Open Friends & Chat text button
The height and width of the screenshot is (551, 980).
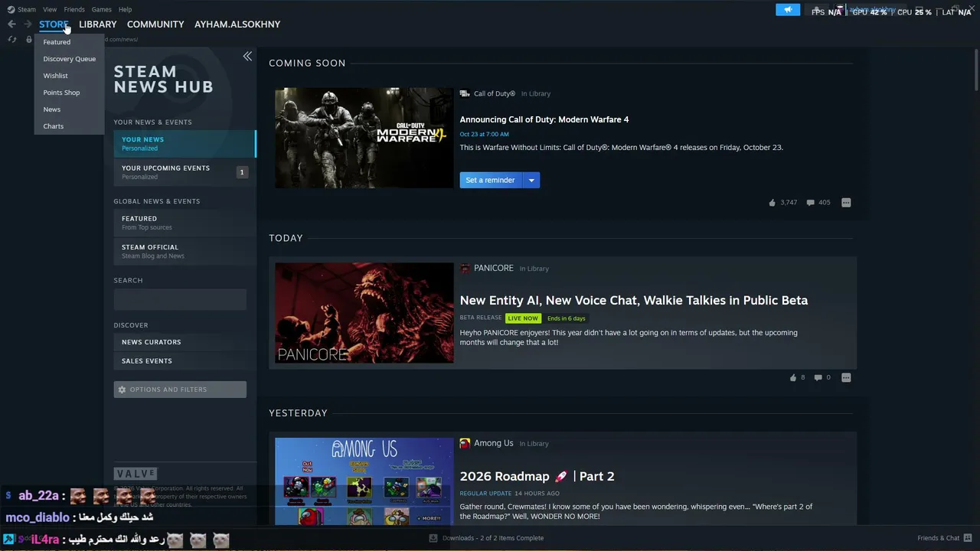pos(939,538)
